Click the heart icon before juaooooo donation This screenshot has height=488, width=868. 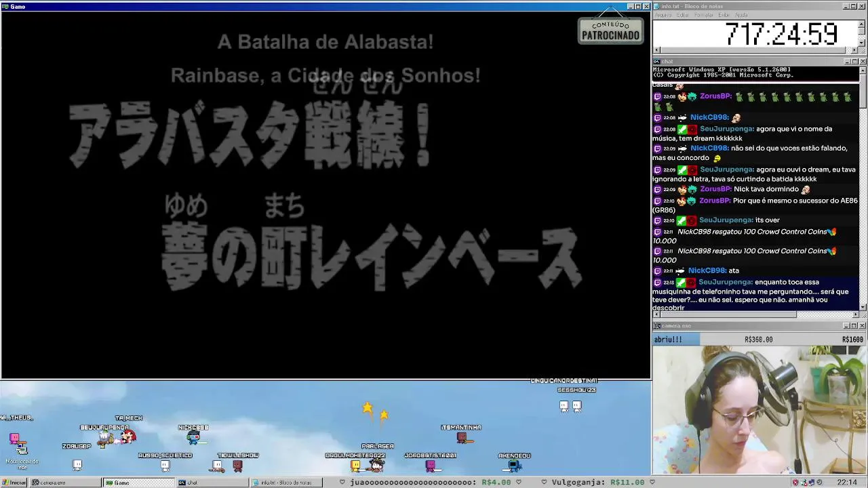coord(342,483)
